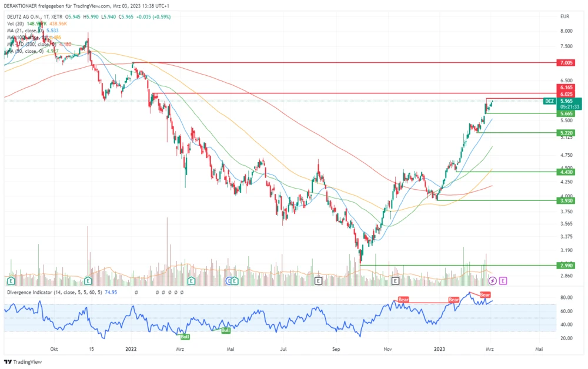This screenshot has height=369, width=588.
Task: Click the Bear label in January 2023
Action: point(454,300)
